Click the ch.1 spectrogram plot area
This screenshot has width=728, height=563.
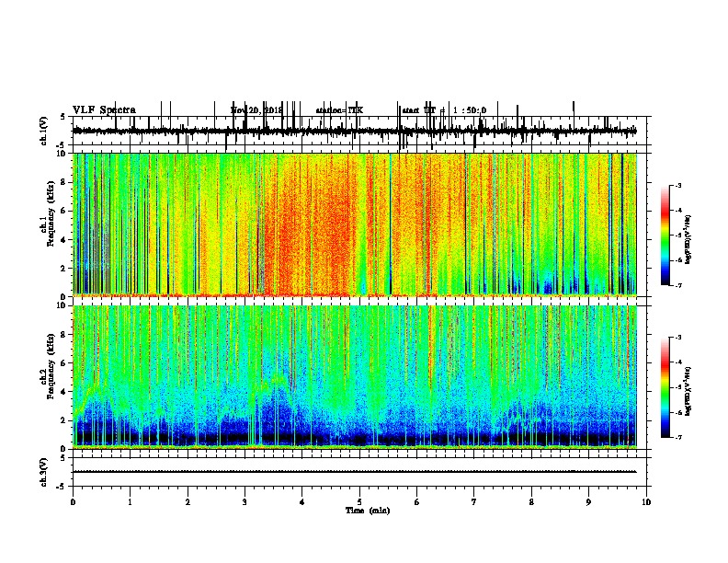355,224
